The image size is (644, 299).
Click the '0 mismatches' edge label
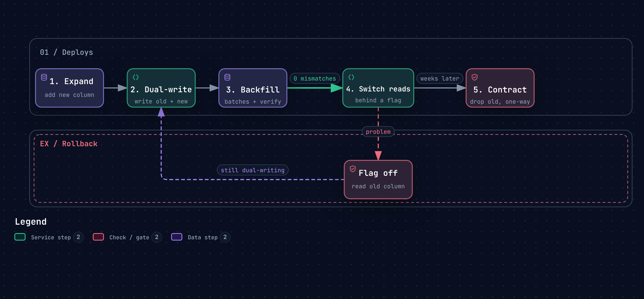315,78
